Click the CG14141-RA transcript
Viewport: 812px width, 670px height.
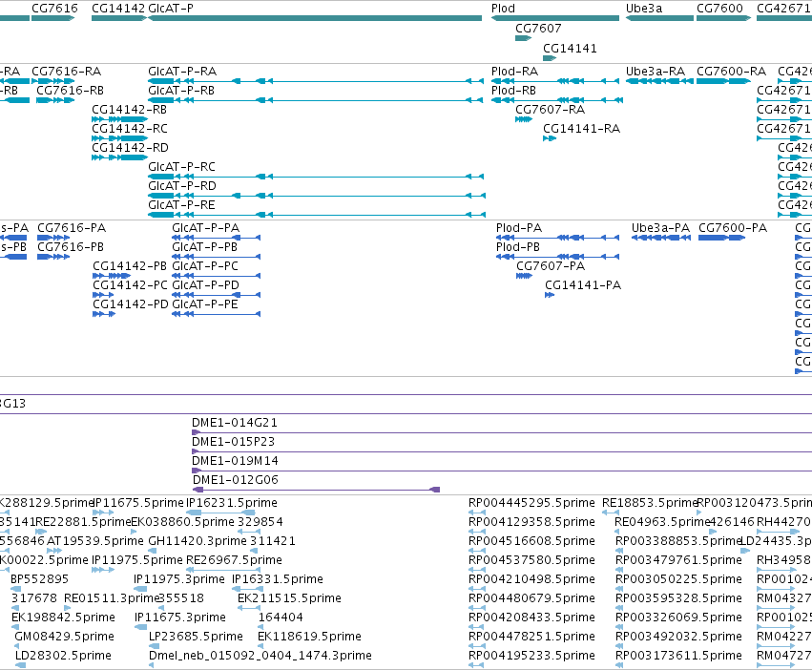(x=550, y=138)
